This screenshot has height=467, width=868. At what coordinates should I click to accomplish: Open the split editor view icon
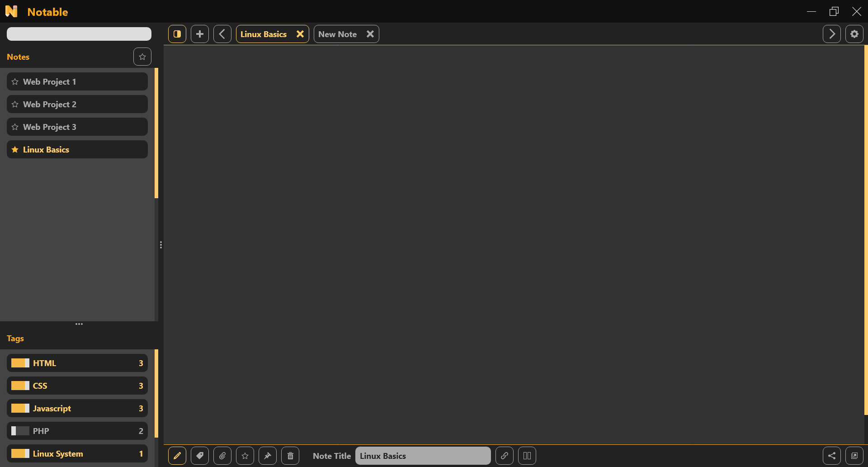coord(527,456)
